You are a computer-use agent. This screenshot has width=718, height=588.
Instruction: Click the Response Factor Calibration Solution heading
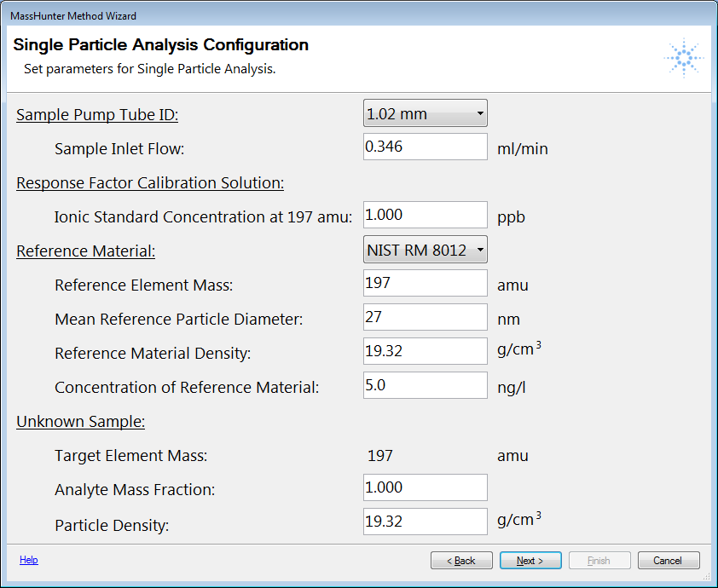150,182
